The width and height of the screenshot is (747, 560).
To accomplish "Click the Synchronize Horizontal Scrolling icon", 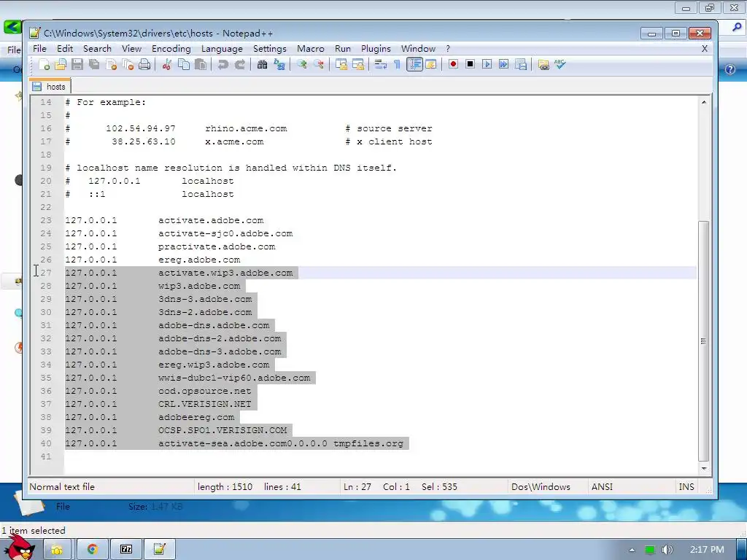I will pos(357,64).
